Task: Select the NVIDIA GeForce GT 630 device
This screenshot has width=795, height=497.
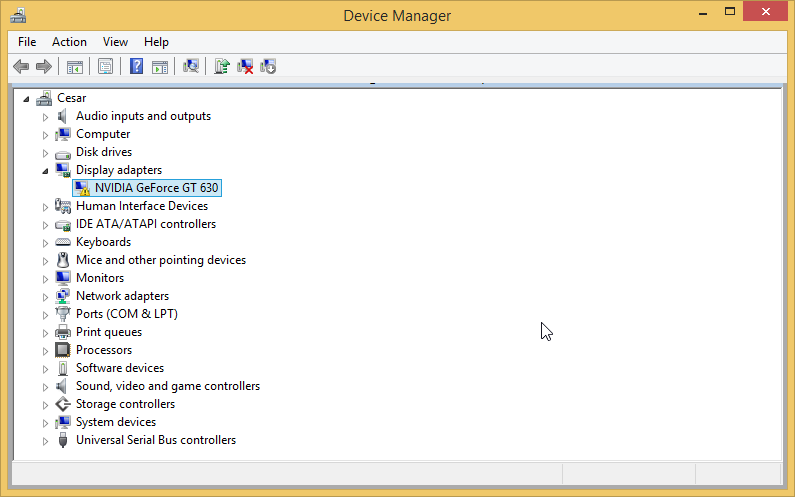Action: [x=147, y=188]
